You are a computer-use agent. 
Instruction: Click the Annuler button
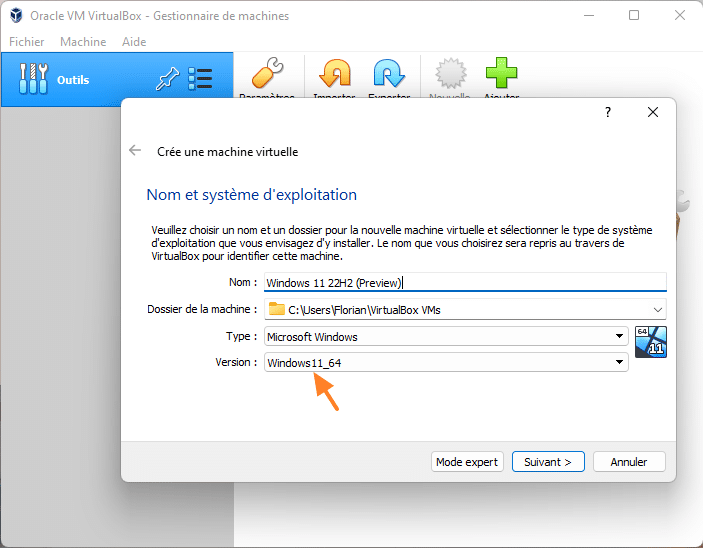(x=629, y=462)
